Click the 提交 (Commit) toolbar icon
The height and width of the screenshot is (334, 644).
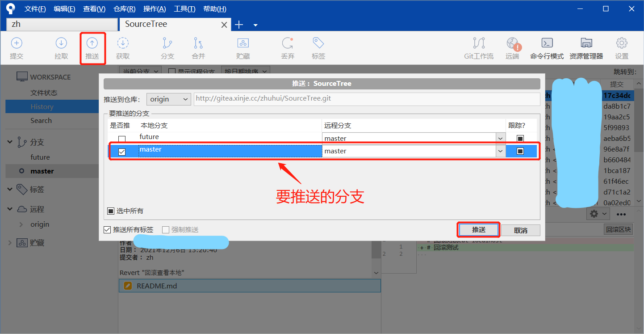click(17, 43)
